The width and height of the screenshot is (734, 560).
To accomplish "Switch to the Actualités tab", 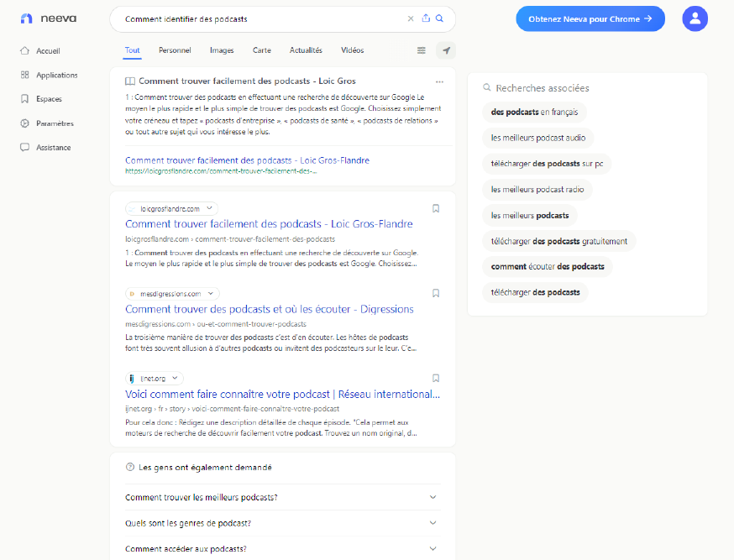I will [x=306, y=50].
